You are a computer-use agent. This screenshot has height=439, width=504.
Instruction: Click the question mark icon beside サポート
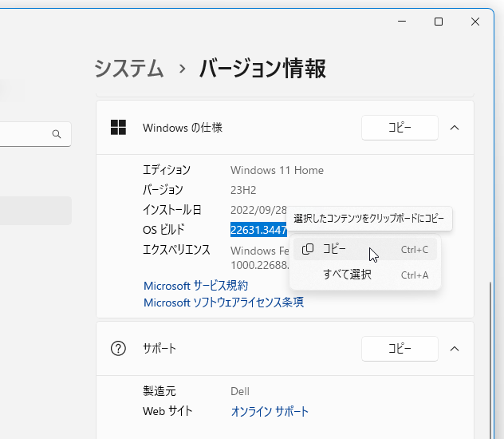pos(118,349)
